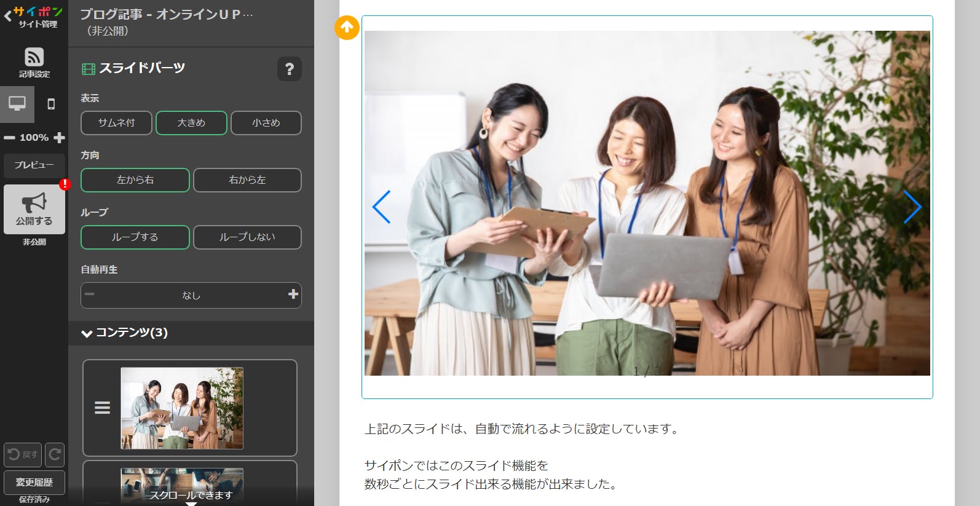Zoom out with the minus icon
Screen dimensions: 980x506
pyautogui.click(x=9, y=138)
